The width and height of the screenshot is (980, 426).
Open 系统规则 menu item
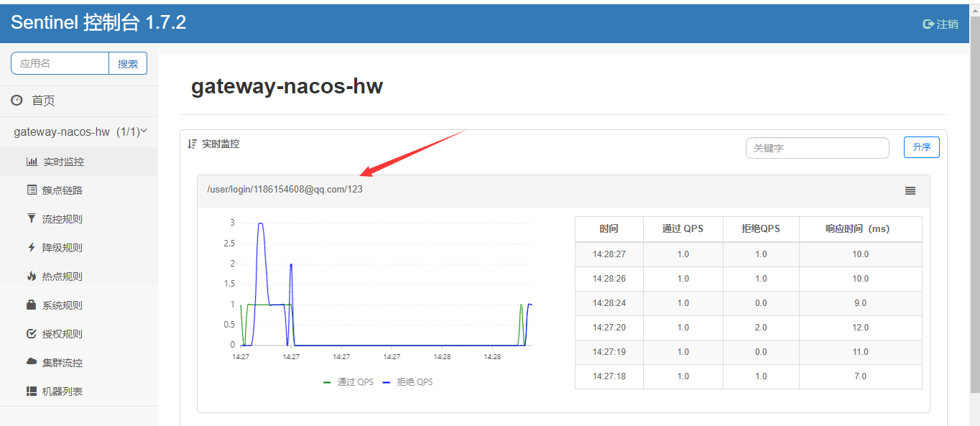click(79, 305)
